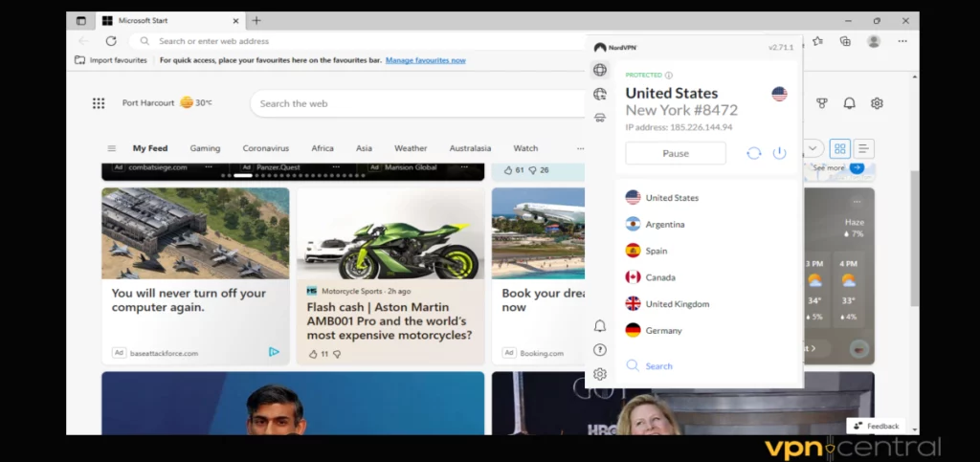This screenshot has width=980, height=462.
Task: Open the Edge collections icon
Action: tap(845, 41)
